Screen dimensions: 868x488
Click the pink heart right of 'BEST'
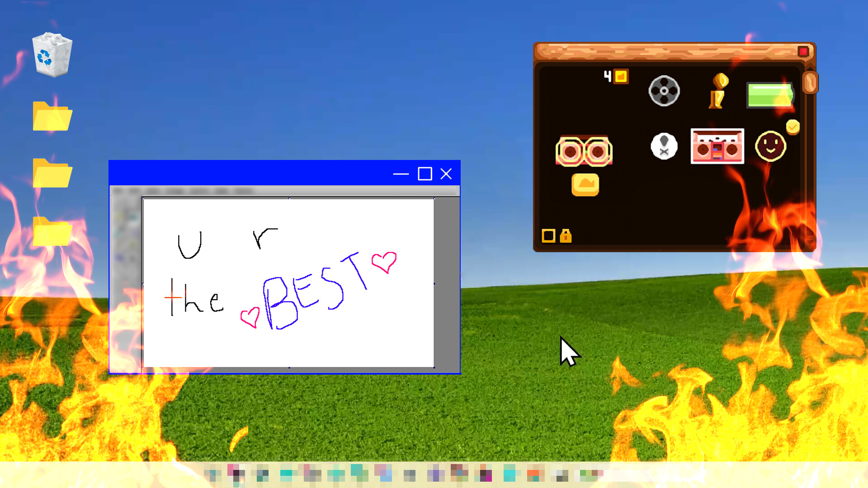pyautogui.click(x=384, y=262)
